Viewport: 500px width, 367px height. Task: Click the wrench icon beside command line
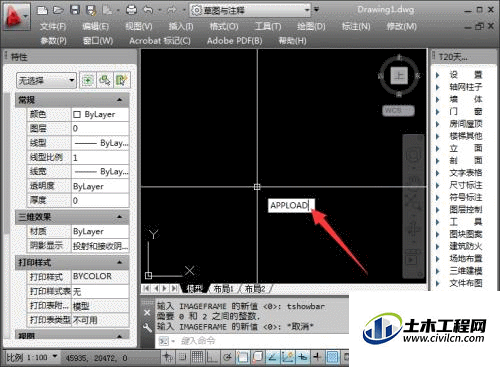coord(147,328)
